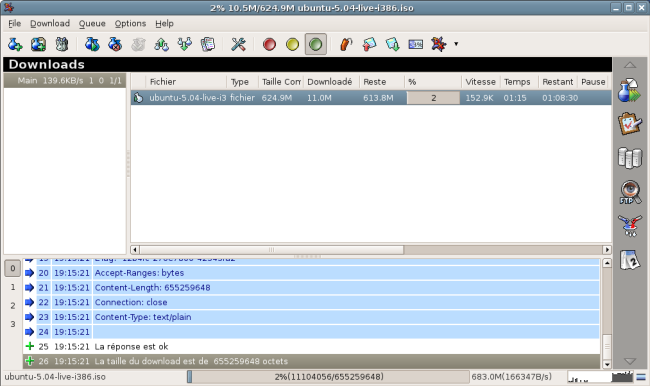This screenshot has height=386, width=650.
Task: Click the downloads list horizontal scrollbar thumb
Action: click(x=272, y=250)
